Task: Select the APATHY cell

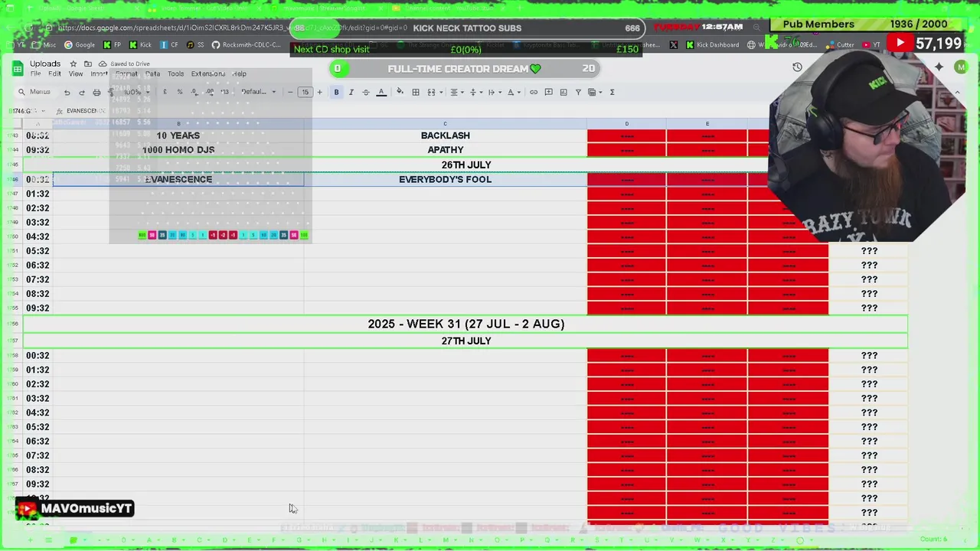Action: (x=445, y=150)
